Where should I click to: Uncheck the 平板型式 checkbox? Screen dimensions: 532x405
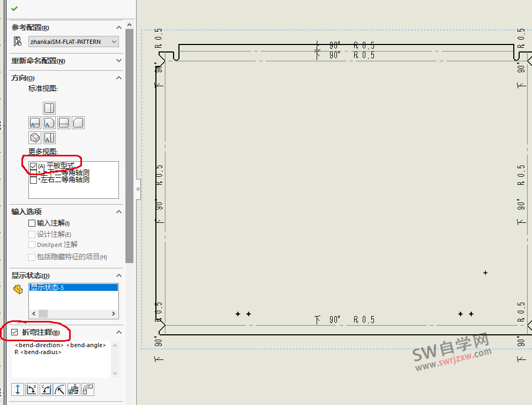click(x=33, y=166)
